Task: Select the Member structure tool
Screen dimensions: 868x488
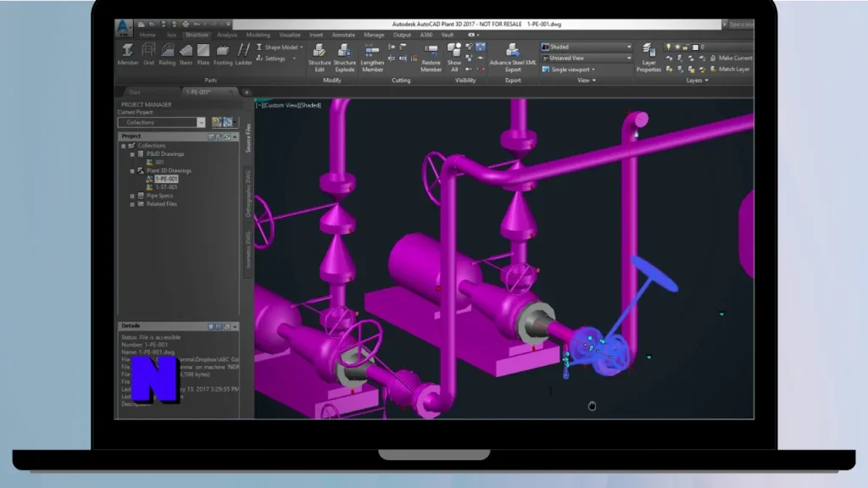Action: click(x=128, y=54)
